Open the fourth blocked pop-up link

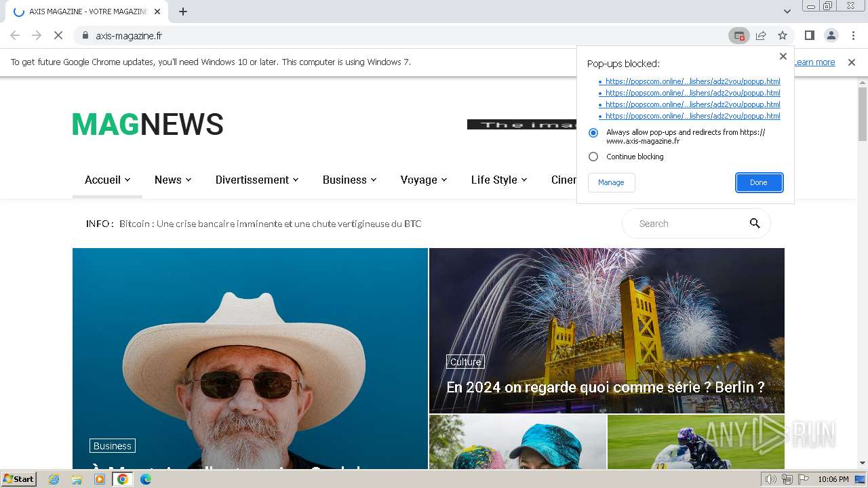tap(692, 116)
